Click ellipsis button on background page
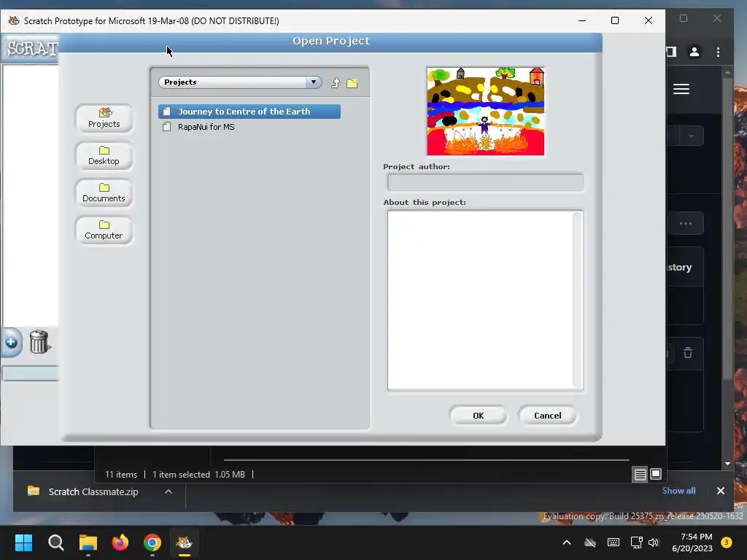 click(x=686, y=223)
